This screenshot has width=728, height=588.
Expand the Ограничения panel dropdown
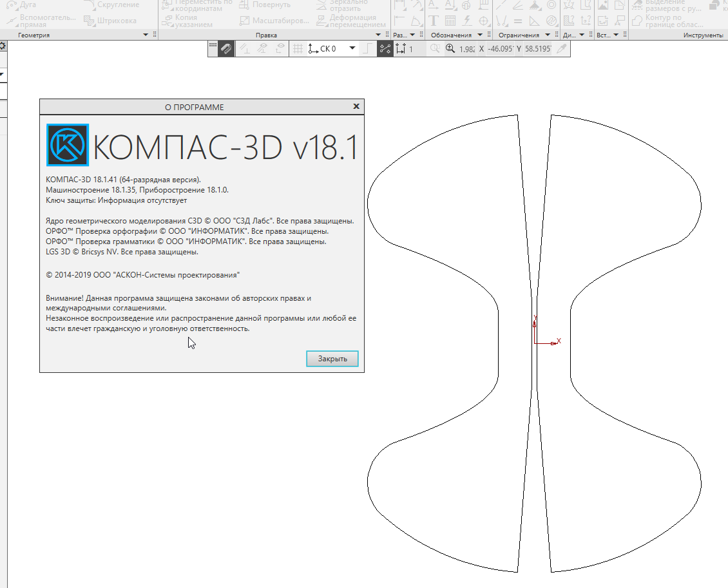(x=548, y=35)
